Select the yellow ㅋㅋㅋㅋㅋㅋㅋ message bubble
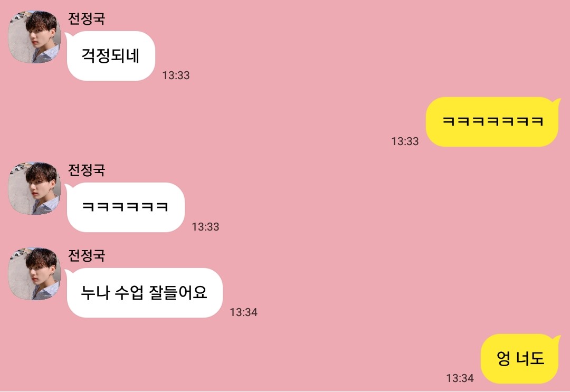 (493, 122)
